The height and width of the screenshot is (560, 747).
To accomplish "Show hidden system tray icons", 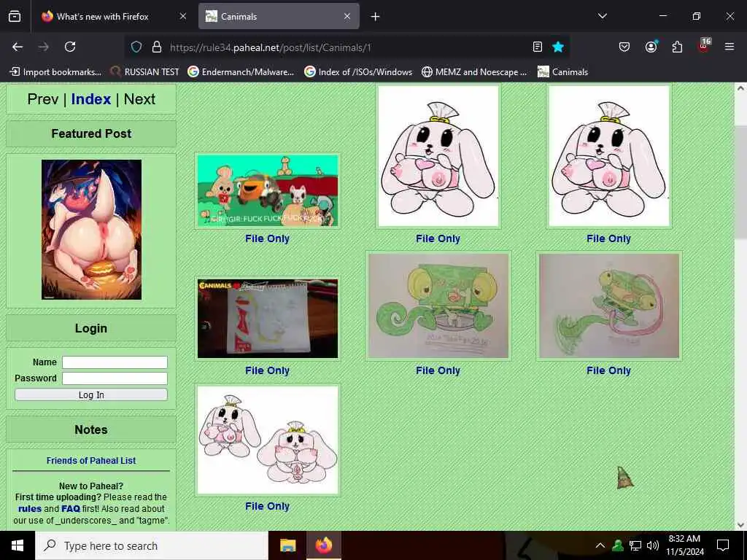I will coord(600,545).
